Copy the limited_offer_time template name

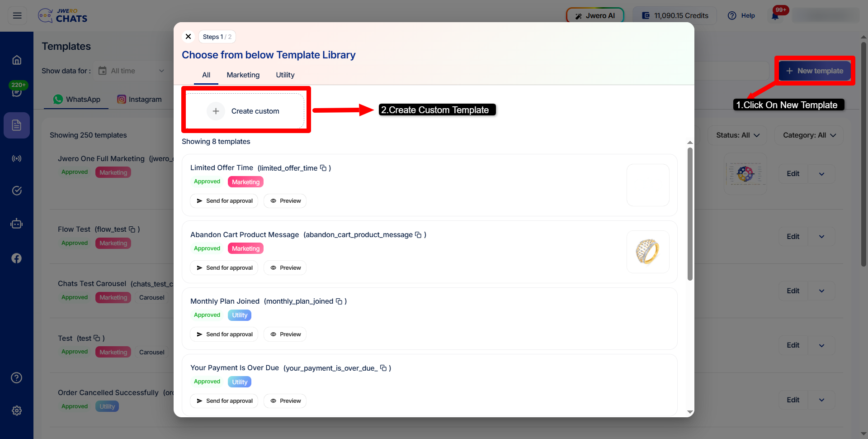[x=323, y=168]
